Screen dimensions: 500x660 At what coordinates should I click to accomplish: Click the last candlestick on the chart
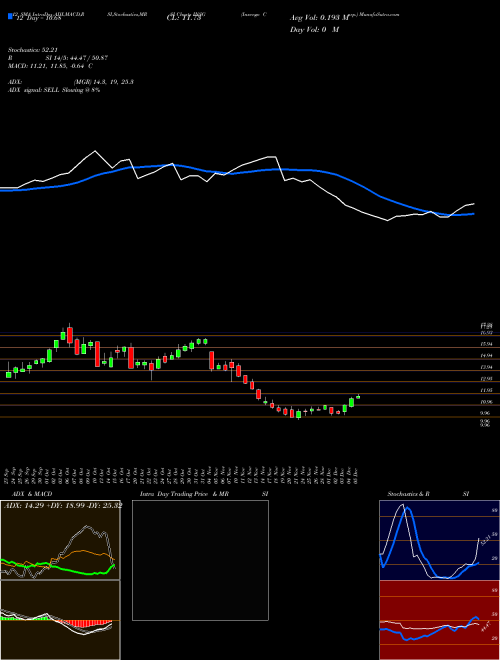[358, 397]
